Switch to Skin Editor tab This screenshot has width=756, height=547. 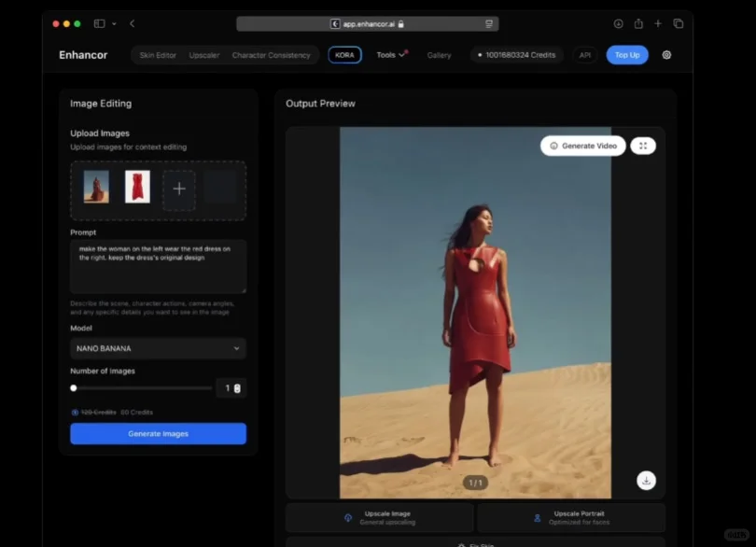(x=158, y=55)
